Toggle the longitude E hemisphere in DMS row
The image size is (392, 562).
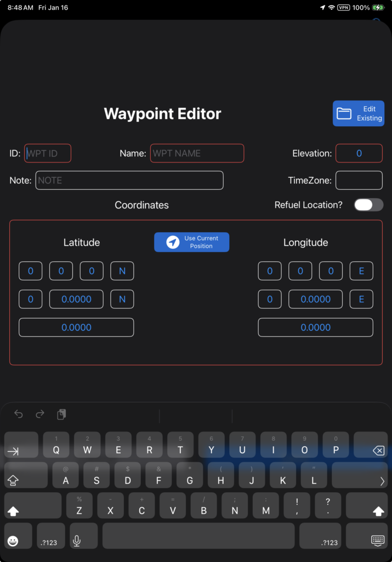362,271
